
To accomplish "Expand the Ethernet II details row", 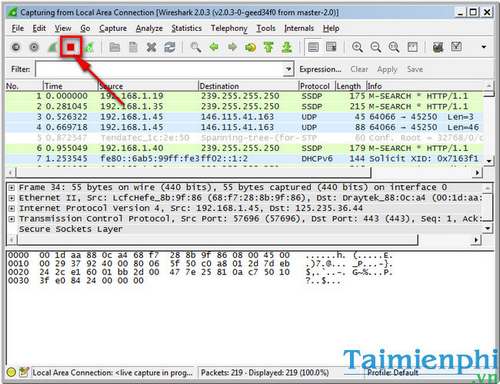I will (11, 198).
